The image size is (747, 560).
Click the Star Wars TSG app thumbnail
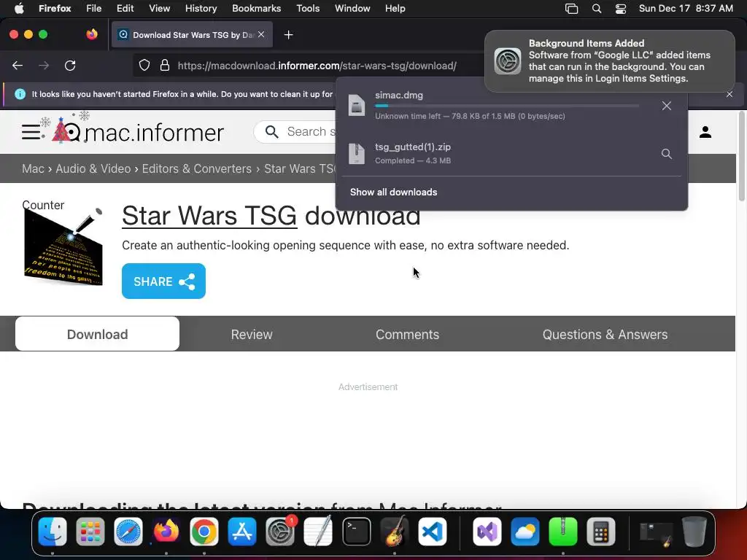click(63, 246)
